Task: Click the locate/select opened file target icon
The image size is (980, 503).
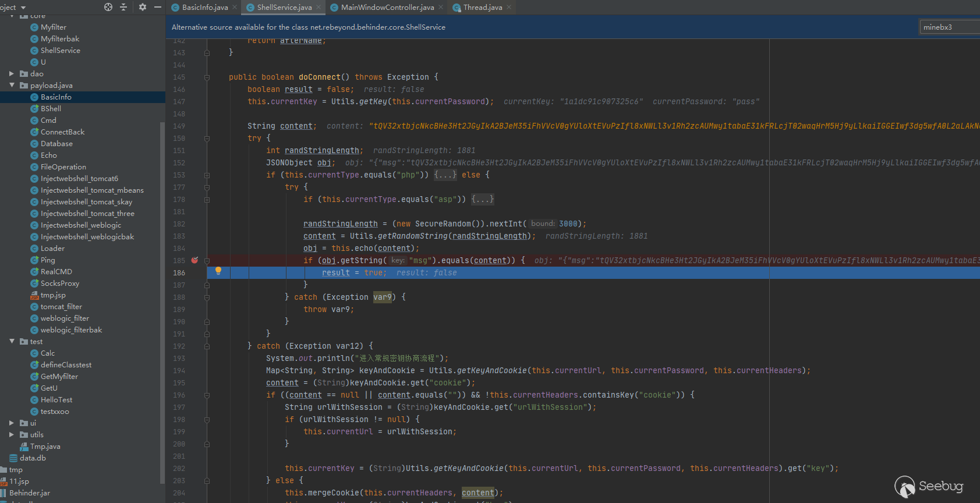Action: pos(108,7)
